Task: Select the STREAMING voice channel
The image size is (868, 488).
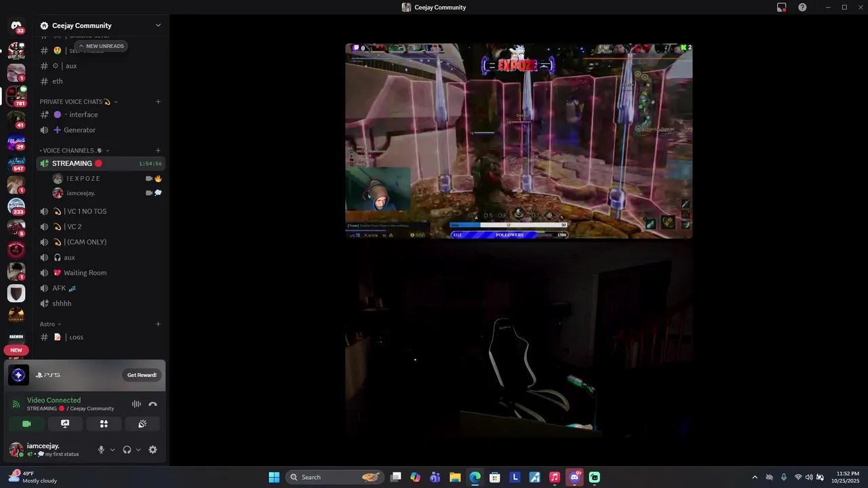Action: tap(100, 163)
